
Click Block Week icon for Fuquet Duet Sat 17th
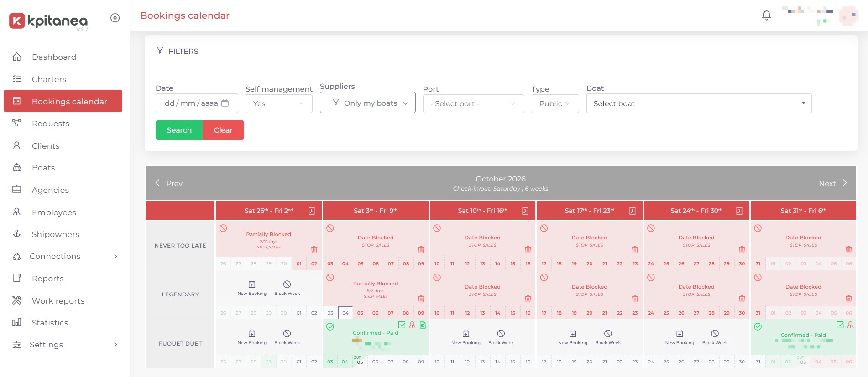tap(608, 334)
